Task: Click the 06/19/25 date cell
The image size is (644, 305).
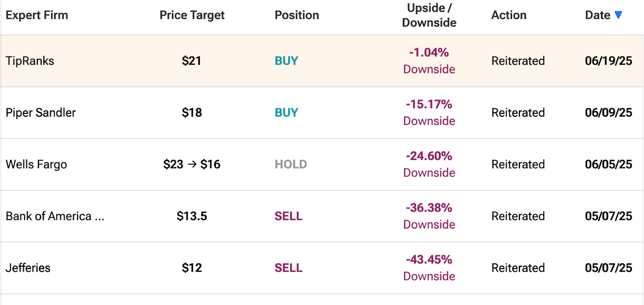Action: [608, 61]
